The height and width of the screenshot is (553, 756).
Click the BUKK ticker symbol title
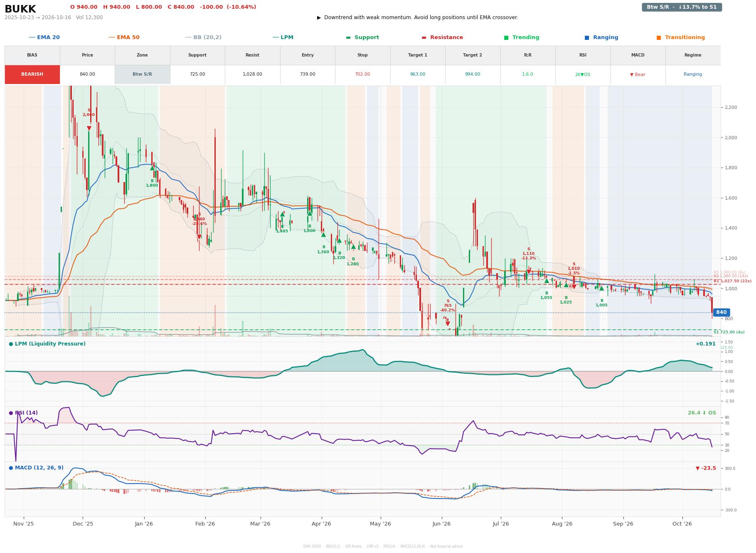click(x=20, y=9)
